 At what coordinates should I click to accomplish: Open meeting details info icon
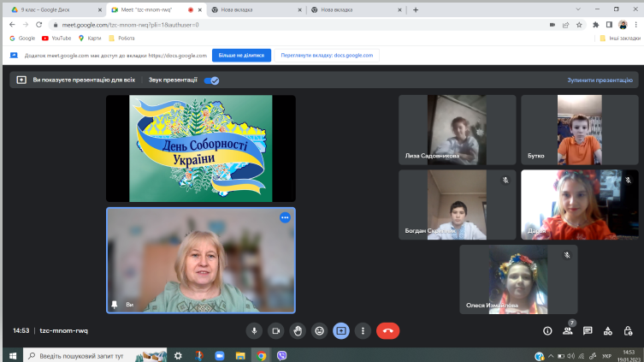pos(547,330)
